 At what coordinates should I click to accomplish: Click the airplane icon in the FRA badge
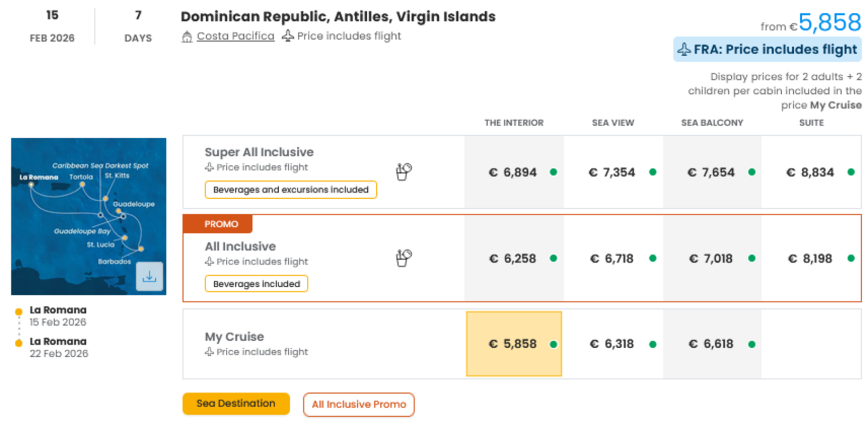pyautogui.click(x=684, y=50)
